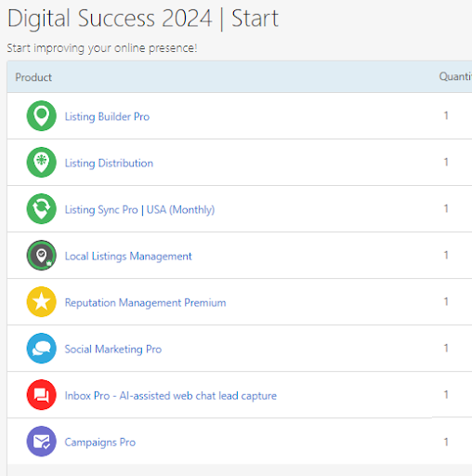Viewport: 472px width, 476px height.
Task: Click the Product column header
Action: pyautogui.click(x=33, y=77)
